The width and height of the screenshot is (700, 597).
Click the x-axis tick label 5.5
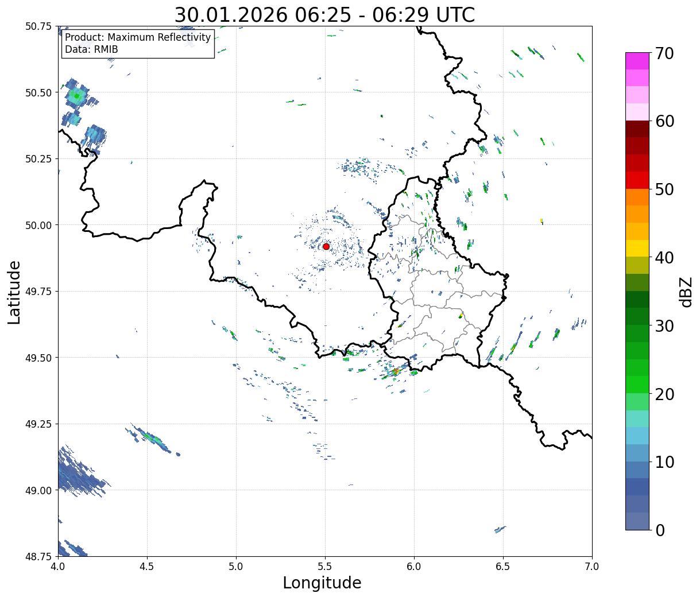click(325, 567)
